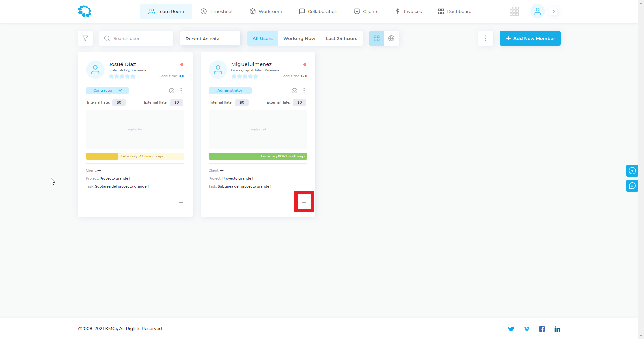The image size is (644, 339).
Task: Open the apps grid icon in header
Action: (x=514, y=11)
